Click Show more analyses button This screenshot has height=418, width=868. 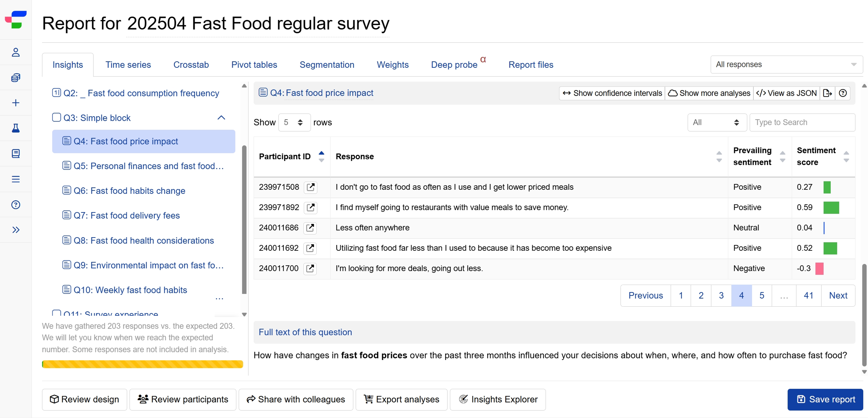pyautogui.click(x=709, y=93)
